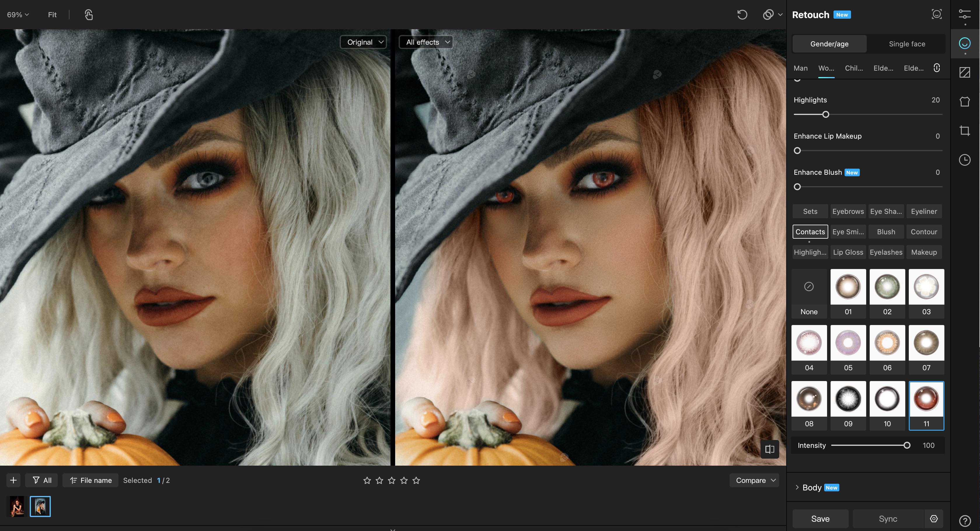This screenshot has width=980, height=531.
Task: Select the None contacts option
Action: [x=809, y=293]
